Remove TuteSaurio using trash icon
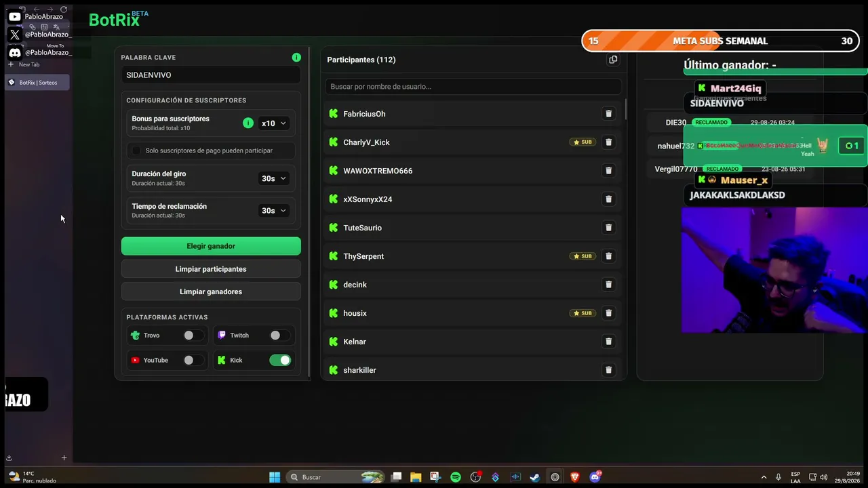Screen dimensions: 868x488 (x=608, y=228)
